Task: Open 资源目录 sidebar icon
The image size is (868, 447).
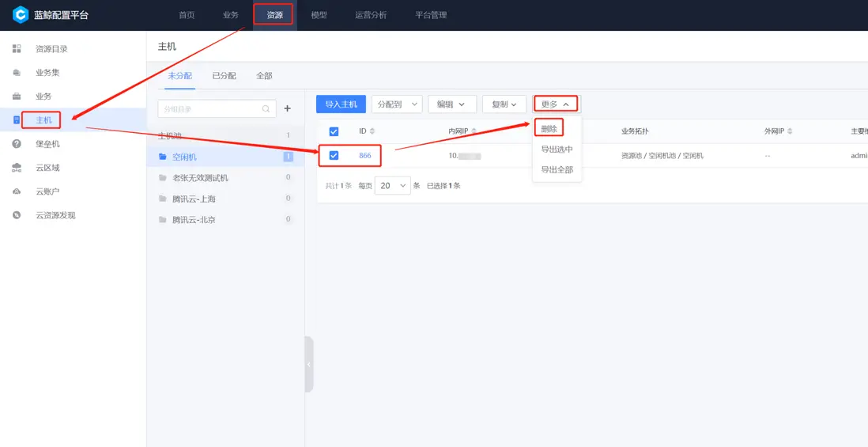Action: click(17, 49)
